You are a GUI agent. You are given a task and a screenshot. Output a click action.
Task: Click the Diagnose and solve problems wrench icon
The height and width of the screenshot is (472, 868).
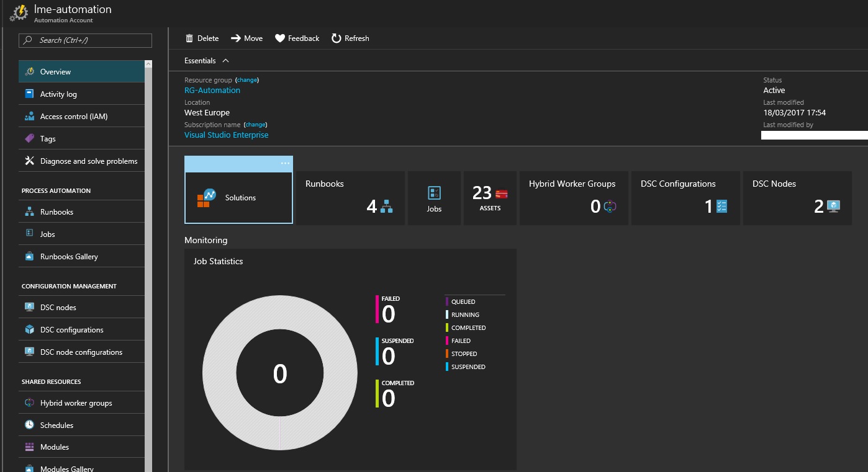29,161
